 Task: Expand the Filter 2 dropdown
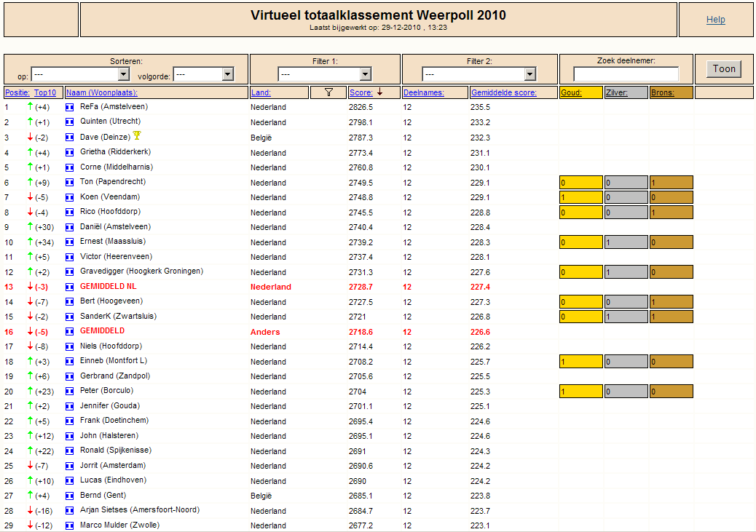click(x=479, y=74)
